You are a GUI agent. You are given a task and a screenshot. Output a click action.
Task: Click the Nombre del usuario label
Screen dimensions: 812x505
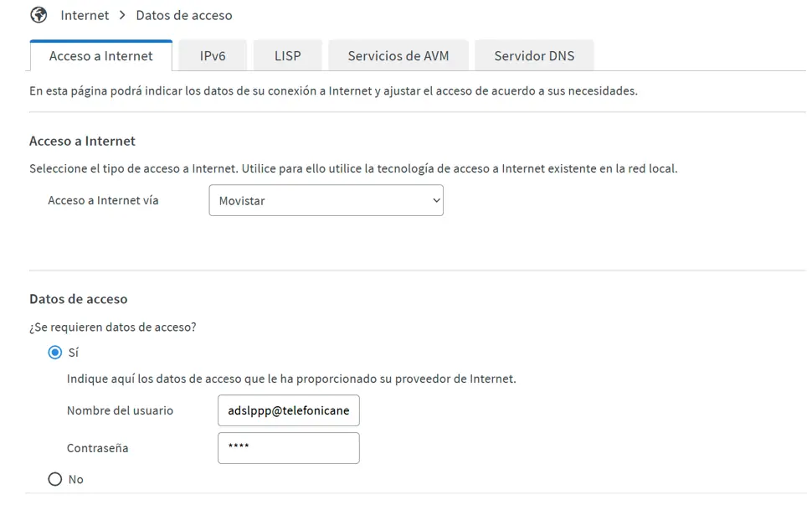click(x=121, y=410)
